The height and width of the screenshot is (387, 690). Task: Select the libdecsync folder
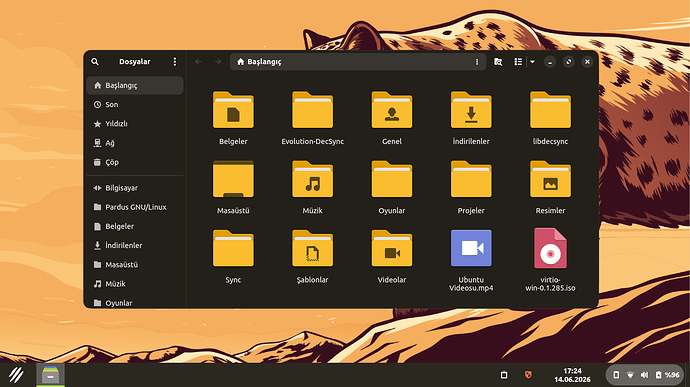(550, 110)
